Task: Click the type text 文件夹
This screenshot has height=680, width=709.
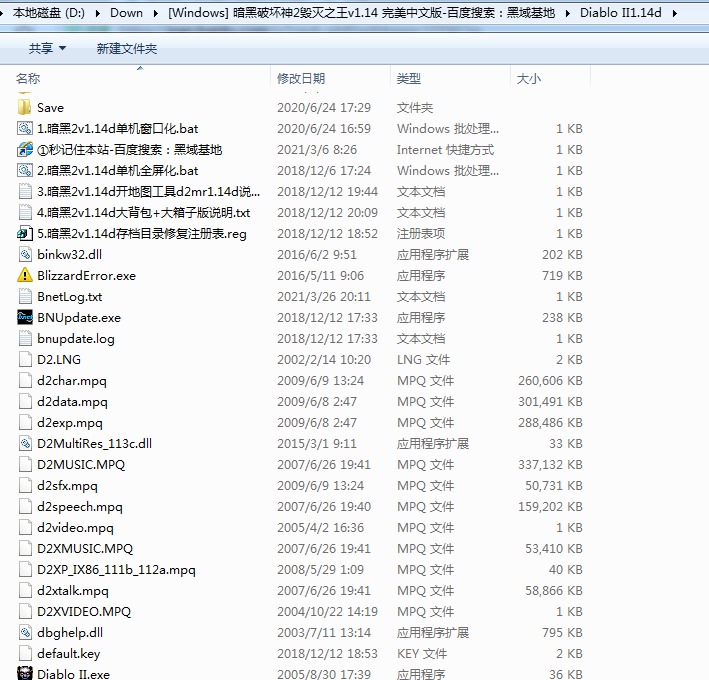Action: pos(415,108)
